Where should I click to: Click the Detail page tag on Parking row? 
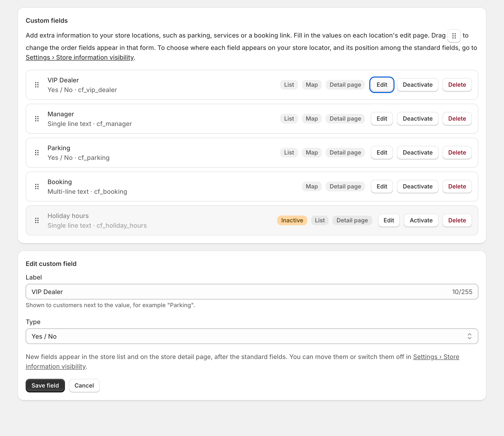(x=345, y=153)
